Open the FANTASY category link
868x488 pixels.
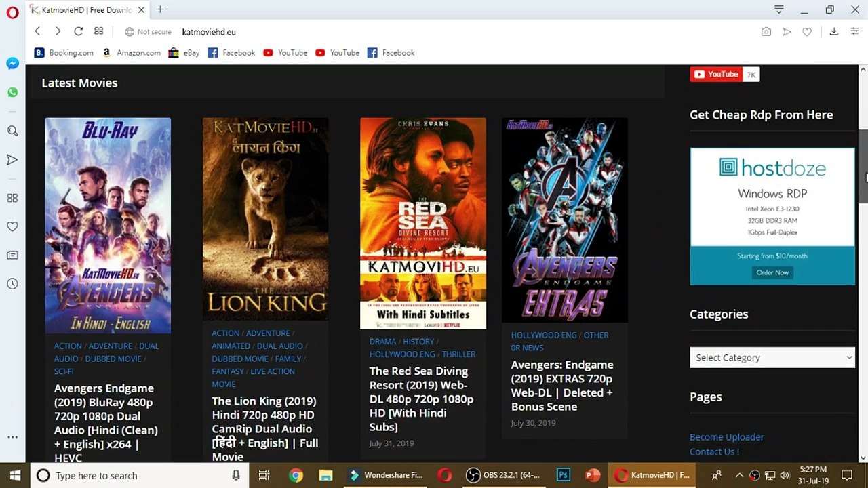[228, 371]
